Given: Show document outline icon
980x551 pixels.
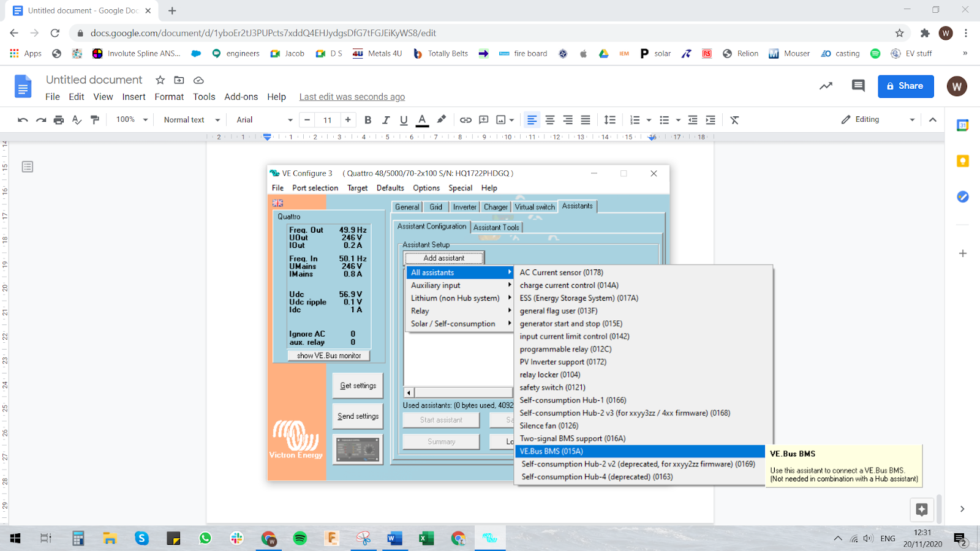Looking at the screenshot, I should (28, 167).
